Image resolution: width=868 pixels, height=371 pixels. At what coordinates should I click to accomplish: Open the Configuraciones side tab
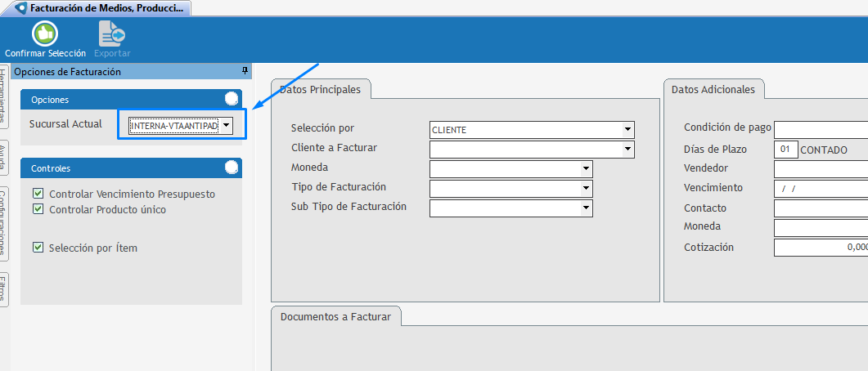pos(4,224)
